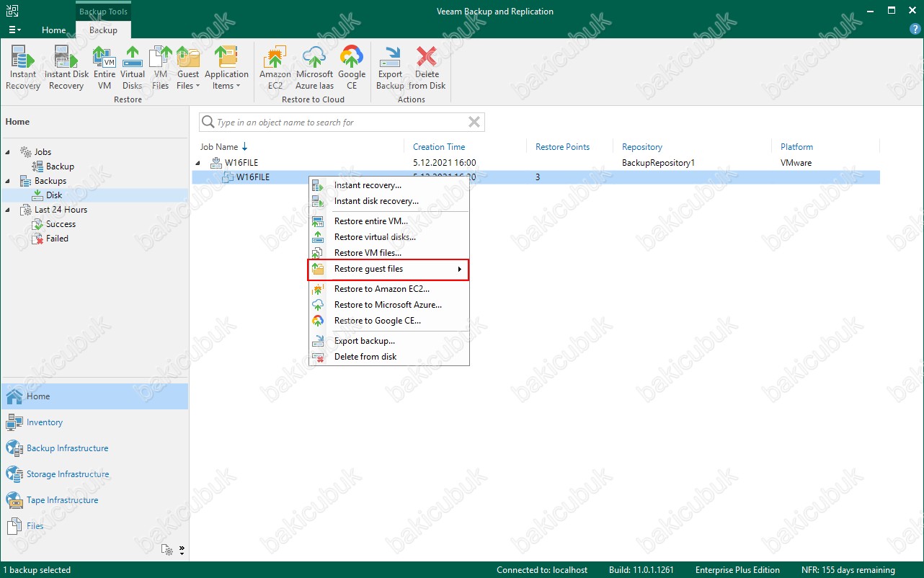Select Failed under Last 24 Hours

pos(57,239)
